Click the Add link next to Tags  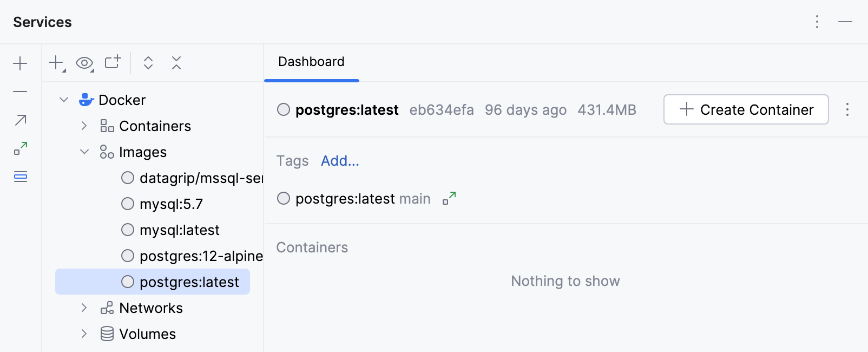click(x=339, y=161)
